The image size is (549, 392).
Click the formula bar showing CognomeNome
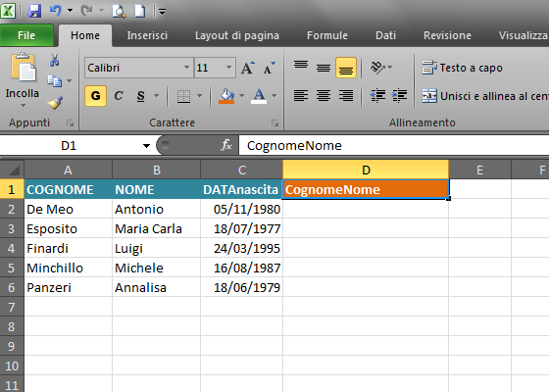click(x=394, y=146)
